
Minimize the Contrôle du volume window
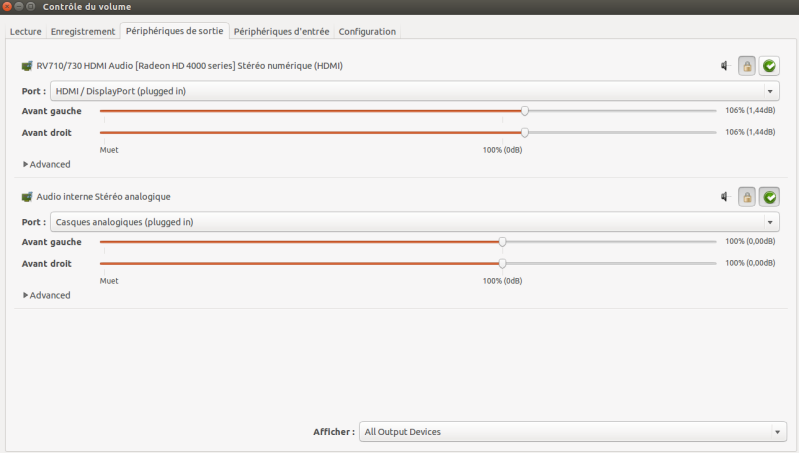click(19, 6)
